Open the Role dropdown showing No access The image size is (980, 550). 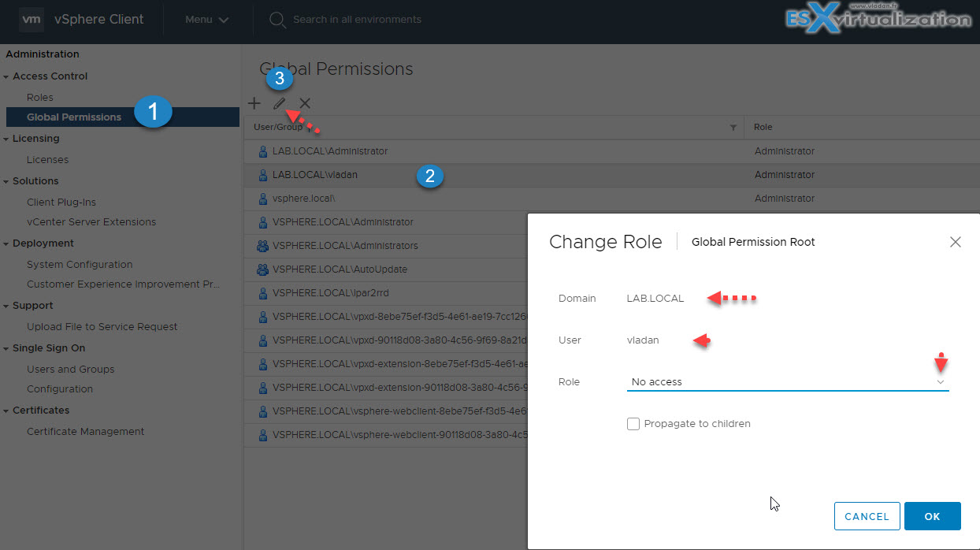[788, 381]
